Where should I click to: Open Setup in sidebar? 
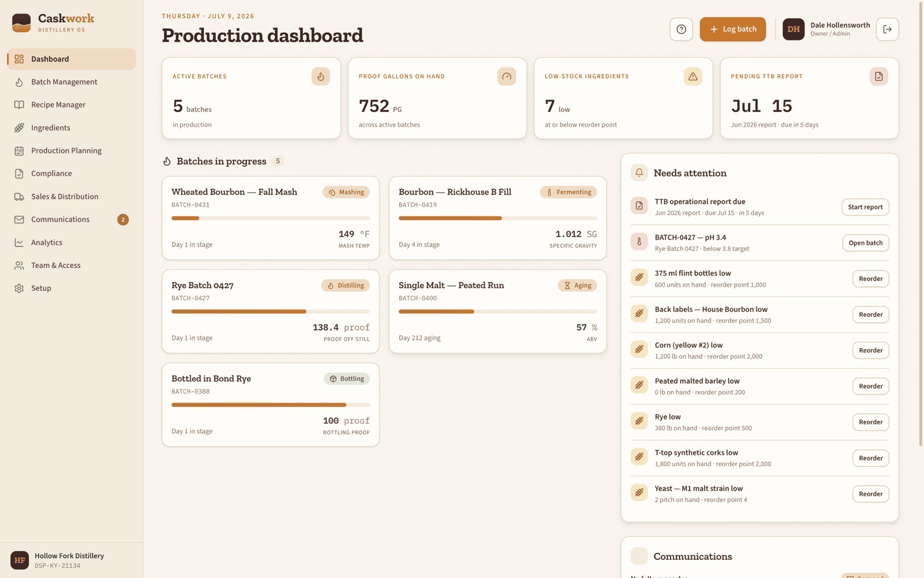pos(71,288)
